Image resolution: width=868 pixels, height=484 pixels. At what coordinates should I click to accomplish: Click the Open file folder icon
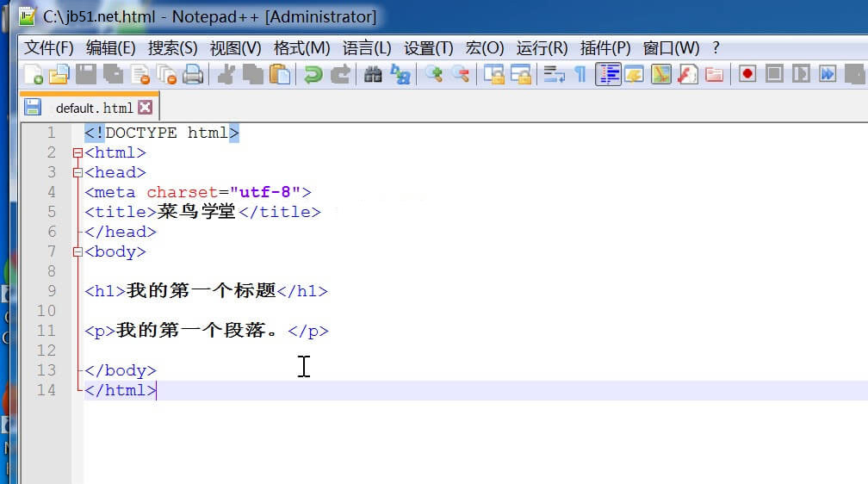pos(59,75)
